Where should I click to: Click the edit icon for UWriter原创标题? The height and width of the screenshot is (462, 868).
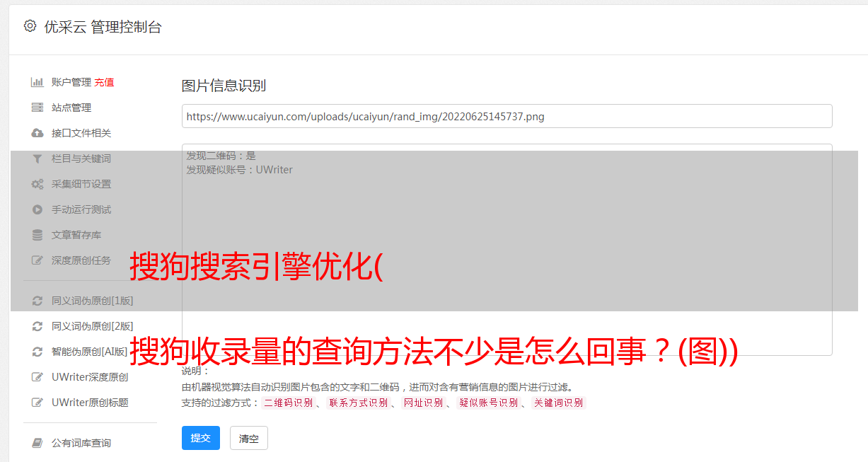tap(37, 403)
